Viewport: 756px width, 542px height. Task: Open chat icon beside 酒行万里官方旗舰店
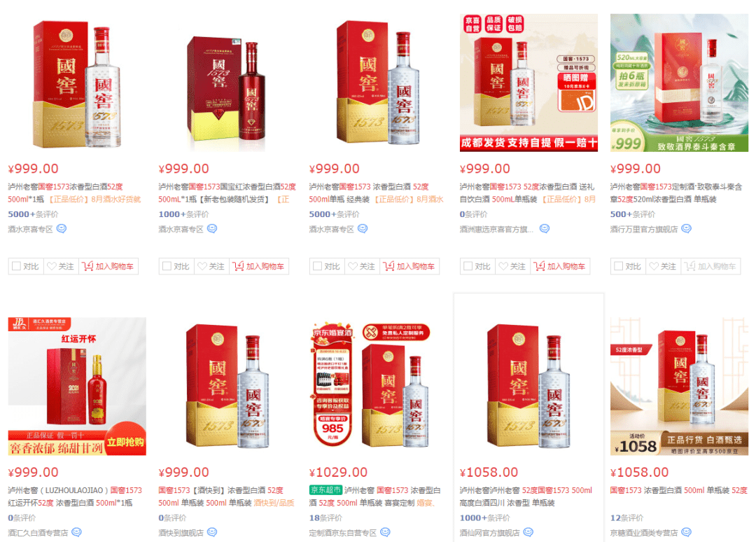pos(687,228)
